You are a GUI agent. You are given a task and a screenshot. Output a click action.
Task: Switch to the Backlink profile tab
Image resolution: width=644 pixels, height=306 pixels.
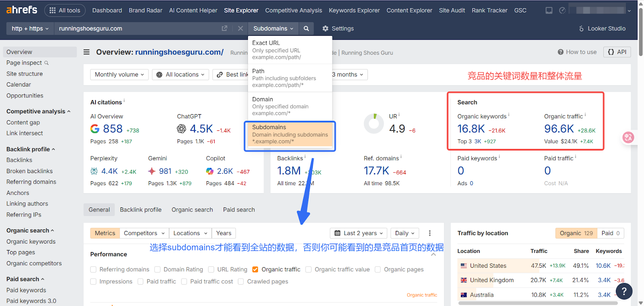[140, 210]
